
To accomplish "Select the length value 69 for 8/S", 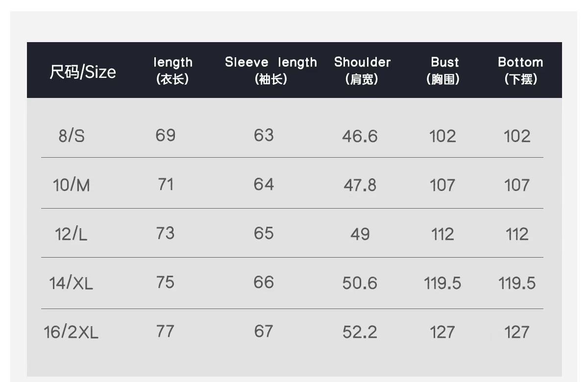I will (x=166, y=135).
